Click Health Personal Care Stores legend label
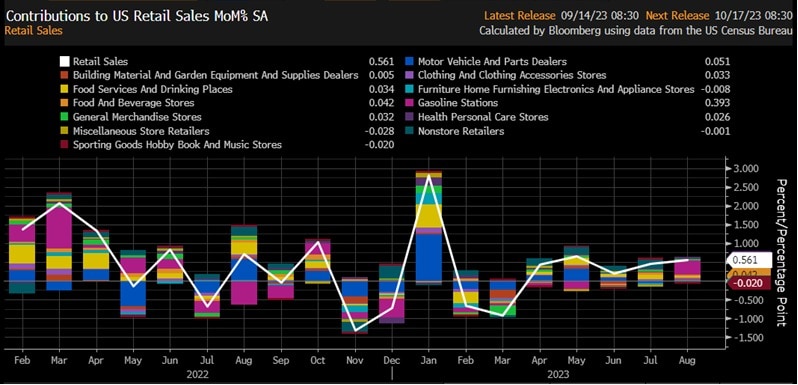 (483, 117)
